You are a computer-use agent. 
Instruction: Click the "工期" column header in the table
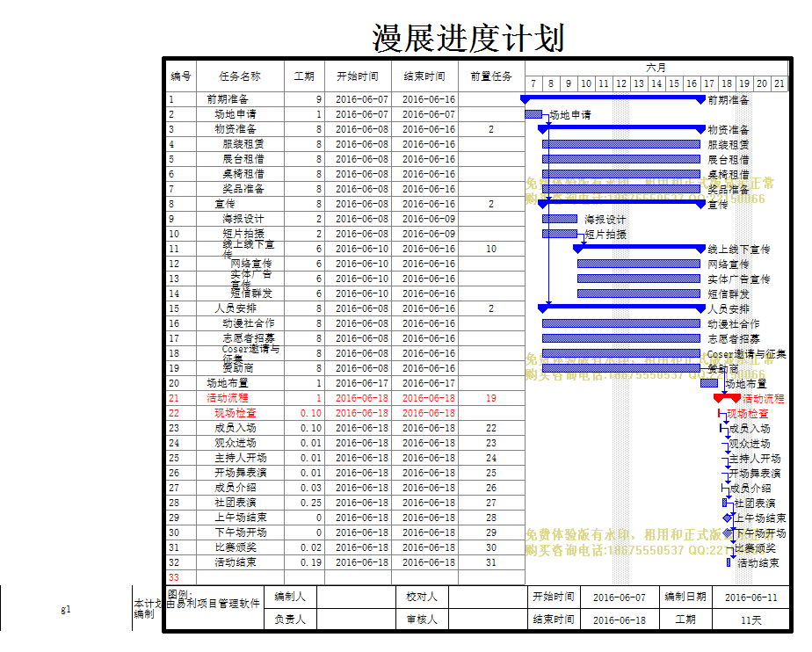(304, 76)
